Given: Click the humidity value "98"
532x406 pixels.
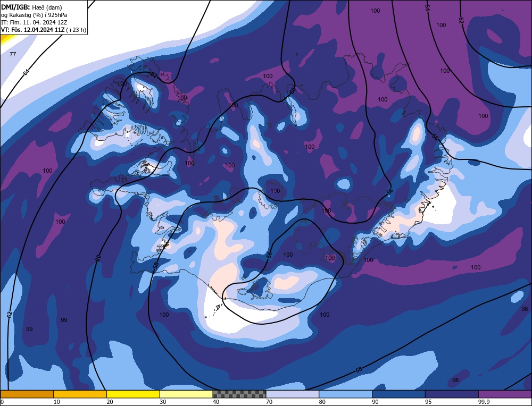Looking at the screenshot, I should click(525, 309).
